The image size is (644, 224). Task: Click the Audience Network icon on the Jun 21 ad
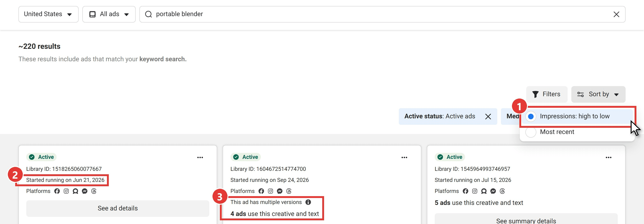(x=75, y=191)
